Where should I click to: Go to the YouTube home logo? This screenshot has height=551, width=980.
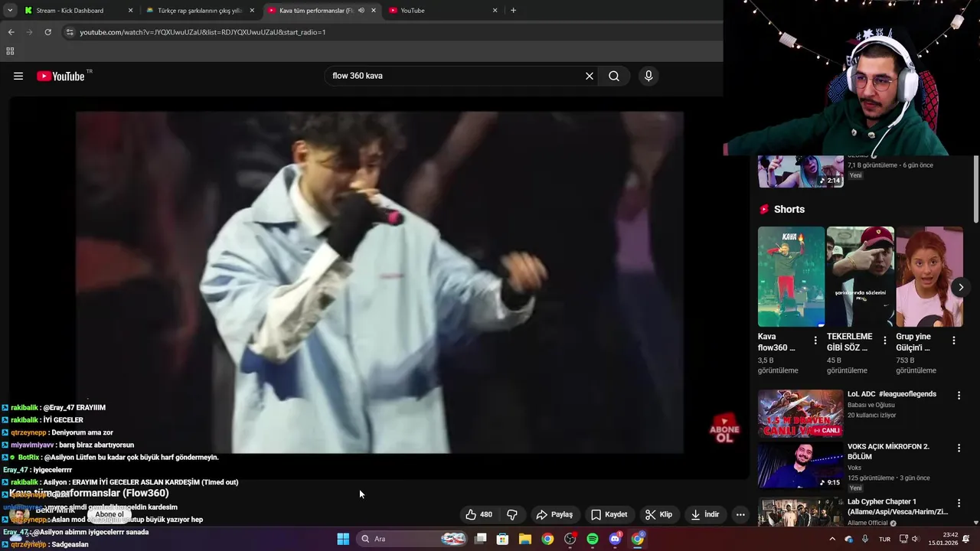[60, 76]
